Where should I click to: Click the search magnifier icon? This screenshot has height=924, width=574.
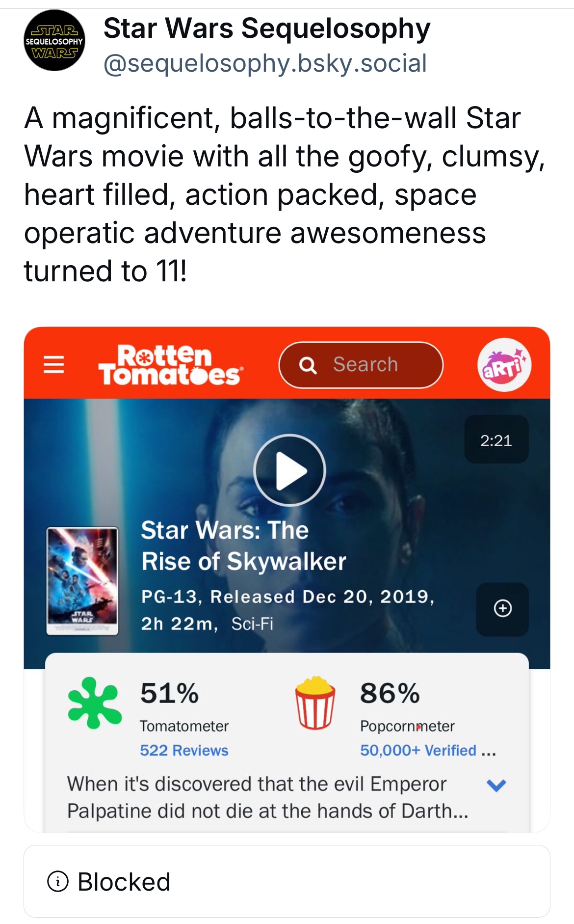[308, 365]
